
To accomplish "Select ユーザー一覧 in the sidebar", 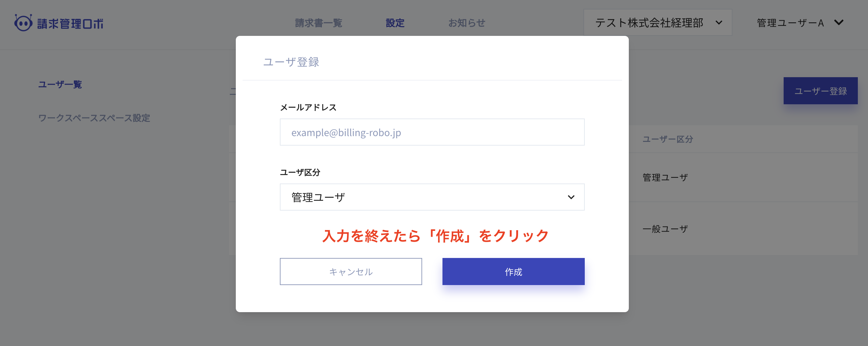I will coord(60,84).
